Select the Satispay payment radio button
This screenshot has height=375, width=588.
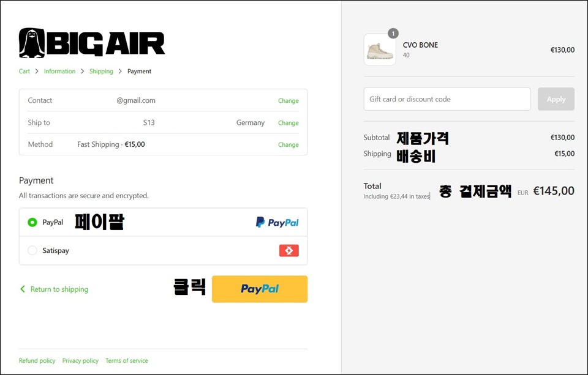click(x=32, y=250)
